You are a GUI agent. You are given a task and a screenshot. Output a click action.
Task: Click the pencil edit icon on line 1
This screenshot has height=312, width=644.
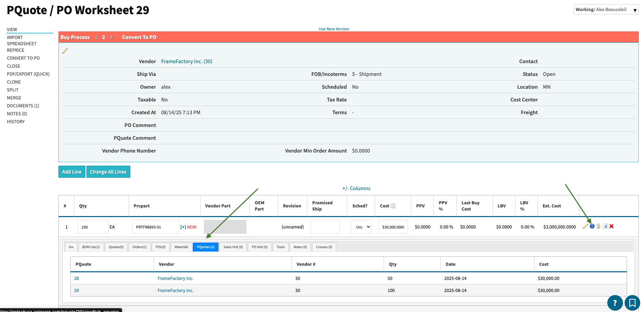585,226
